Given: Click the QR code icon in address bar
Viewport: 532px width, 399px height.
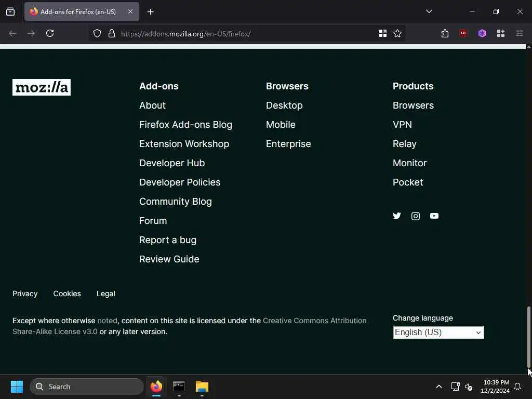Looking at the screenshot, I should point(383,33).
